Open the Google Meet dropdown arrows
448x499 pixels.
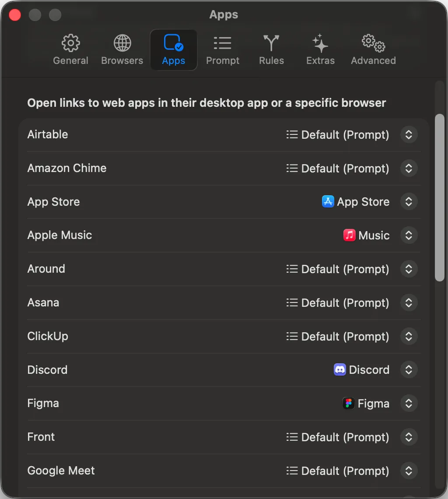(409, 471)
